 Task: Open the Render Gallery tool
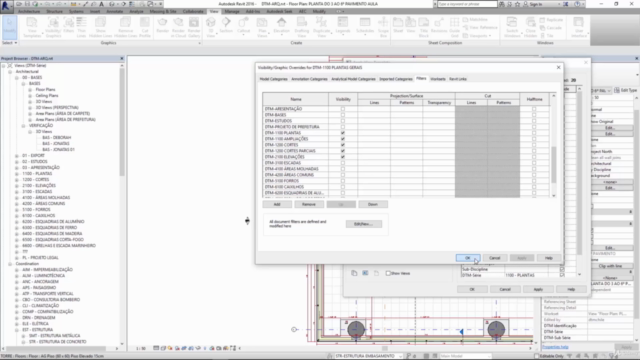tap(194, 27)
